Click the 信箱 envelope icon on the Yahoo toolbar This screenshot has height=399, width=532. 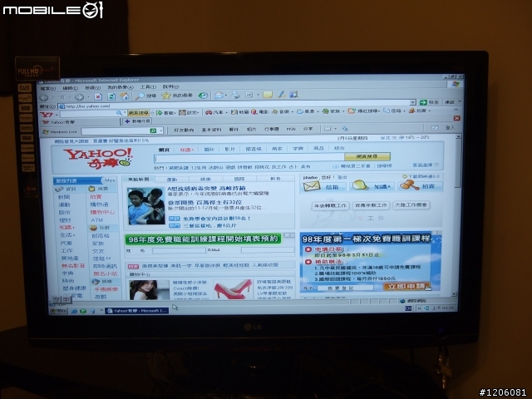click(387, 111)
